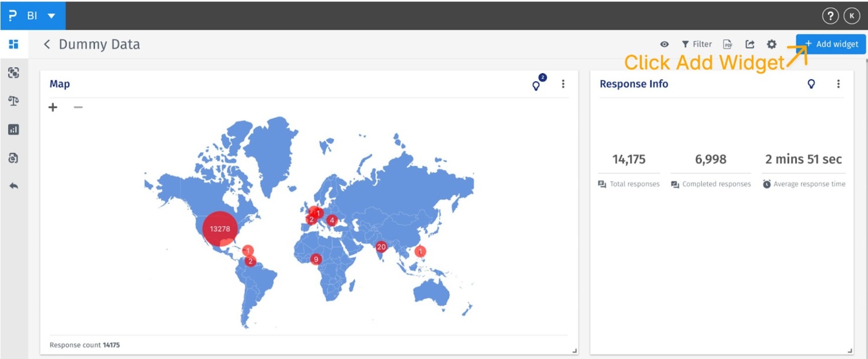Go back using arrow beside Dummy Data
Viewport: 868px width, 359px height.
[47, 44]
